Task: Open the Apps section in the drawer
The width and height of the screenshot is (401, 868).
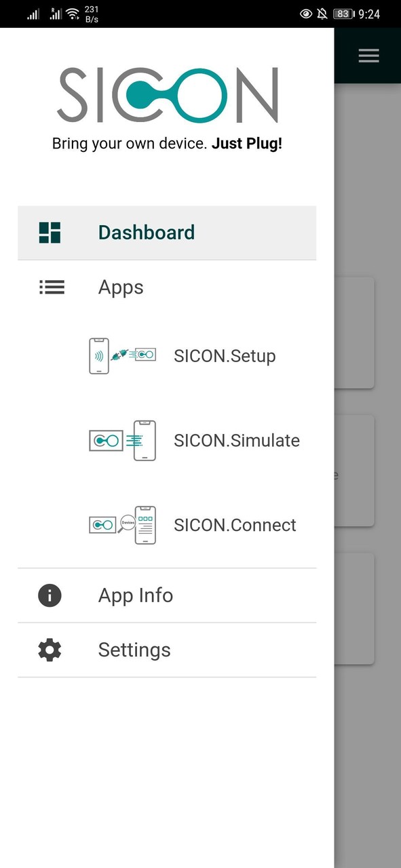Action: (x=121, y=287)
